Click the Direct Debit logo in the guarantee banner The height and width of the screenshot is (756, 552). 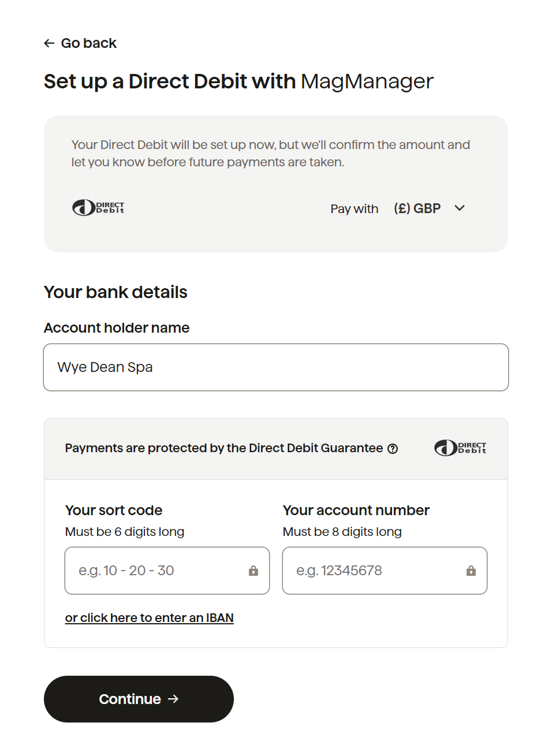coord(460,448)
